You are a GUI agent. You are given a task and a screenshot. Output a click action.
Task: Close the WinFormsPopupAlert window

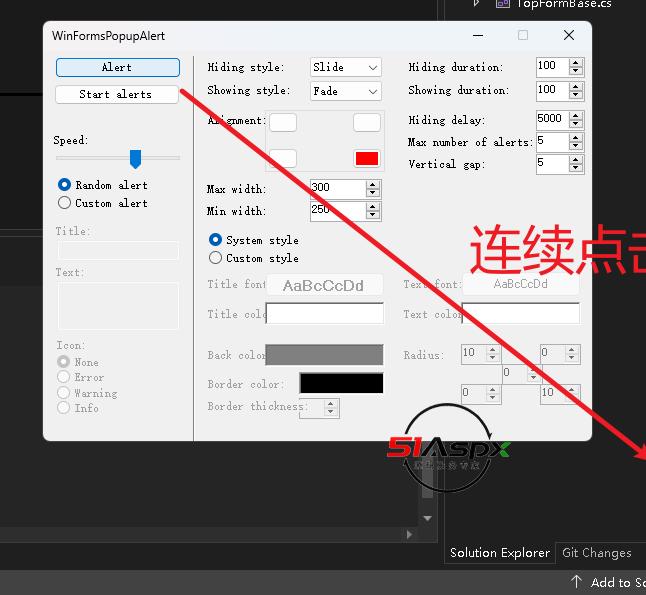pos(569,35)
